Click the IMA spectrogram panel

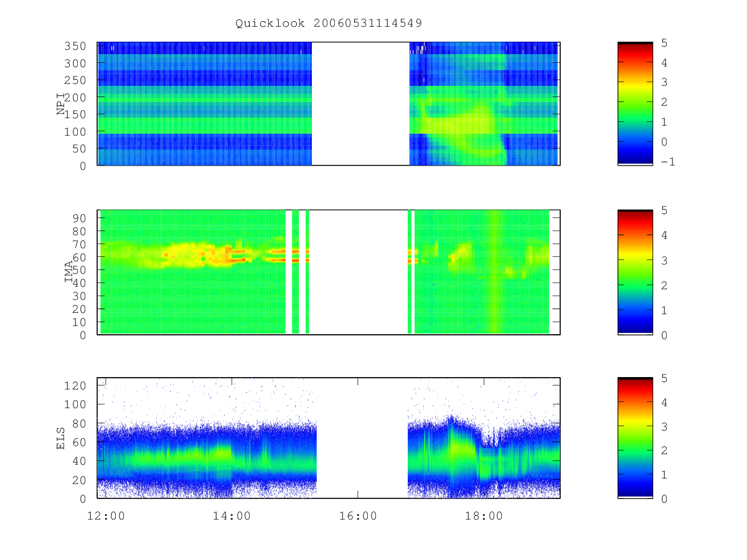(329, 273)
